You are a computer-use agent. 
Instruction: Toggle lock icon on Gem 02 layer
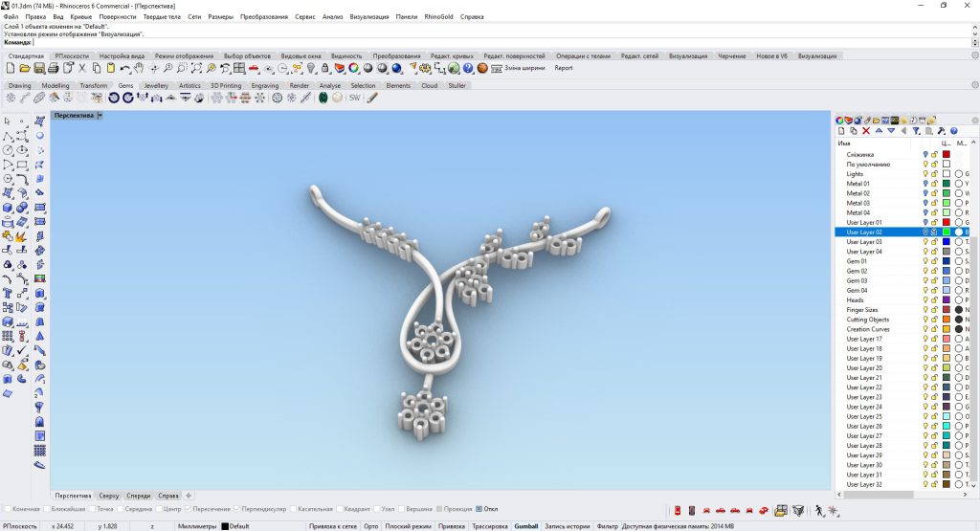point(934,271)
